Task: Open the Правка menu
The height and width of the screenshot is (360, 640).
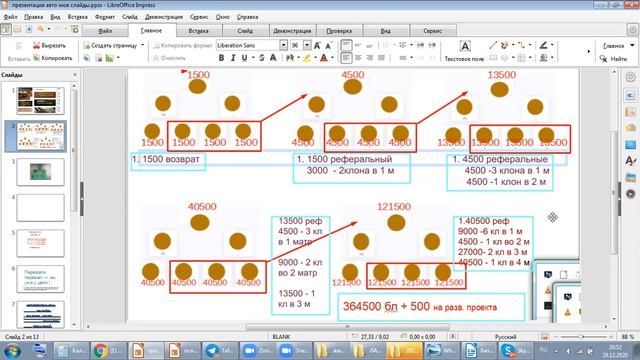Action: click(33, 17)
